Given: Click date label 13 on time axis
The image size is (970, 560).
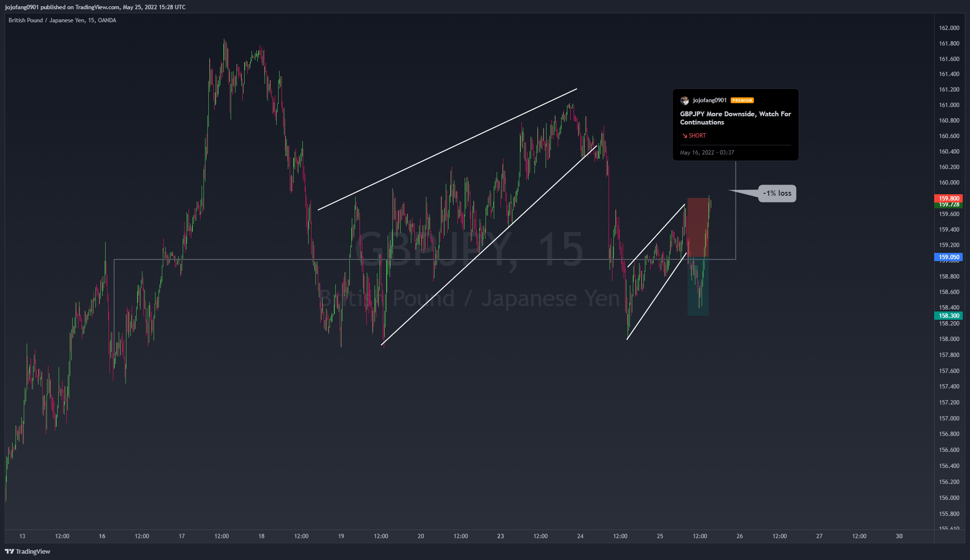Looking at the screenshot, I should (22, 536).
